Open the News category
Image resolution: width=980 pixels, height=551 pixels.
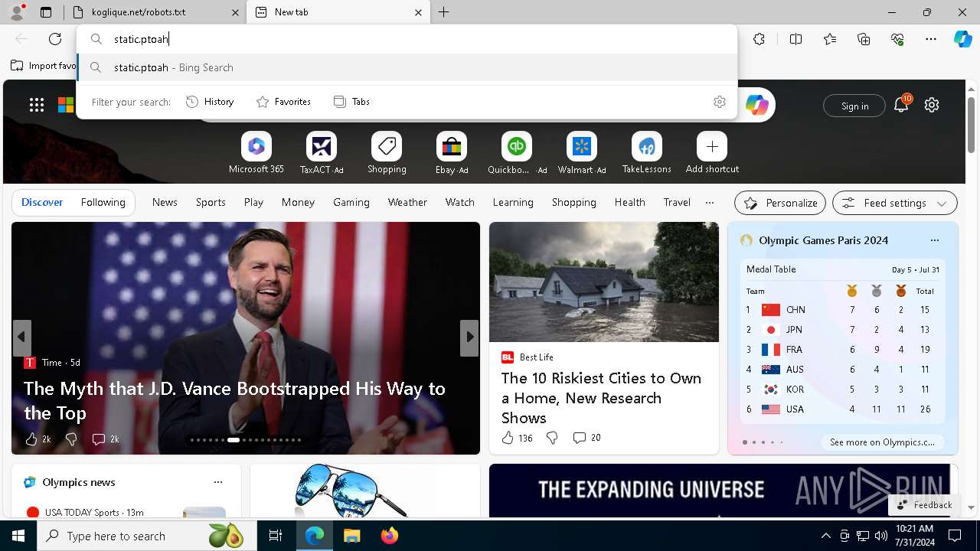[x=165, y=202]
